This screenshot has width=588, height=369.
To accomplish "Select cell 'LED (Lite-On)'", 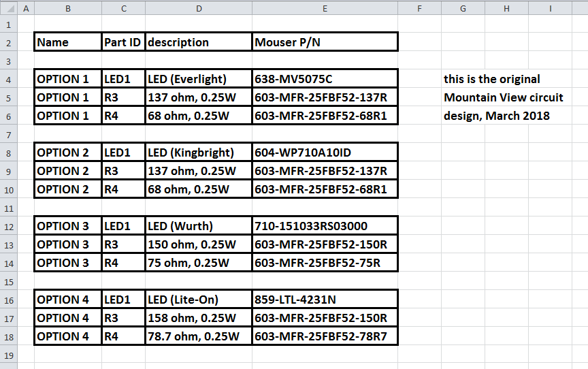I will [x=199, y=300].
